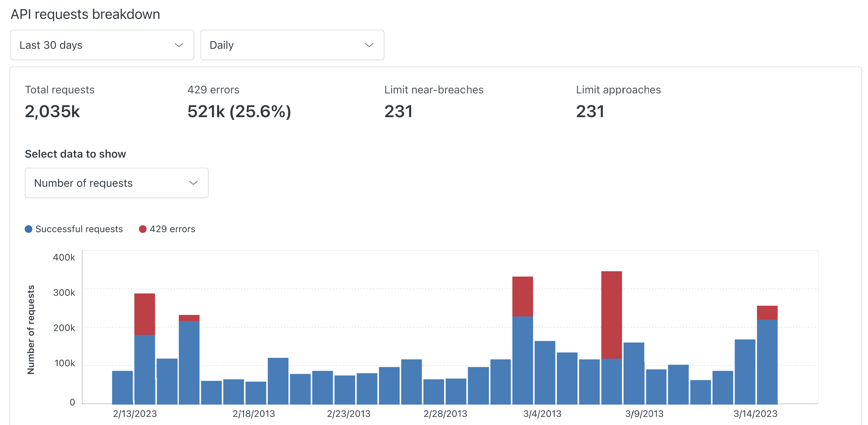
Task: Click the Number of requests y-axis title
Action: point(31,330)
